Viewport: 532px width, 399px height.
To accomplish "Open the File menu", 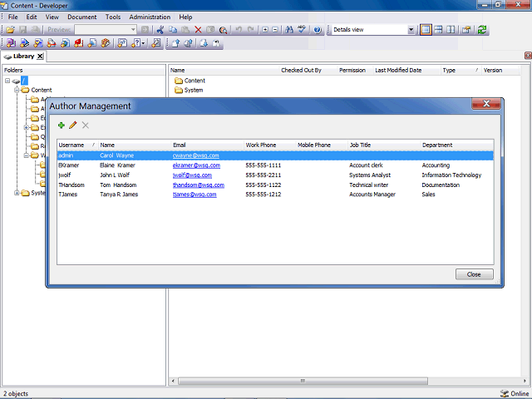I will point(13,17).
